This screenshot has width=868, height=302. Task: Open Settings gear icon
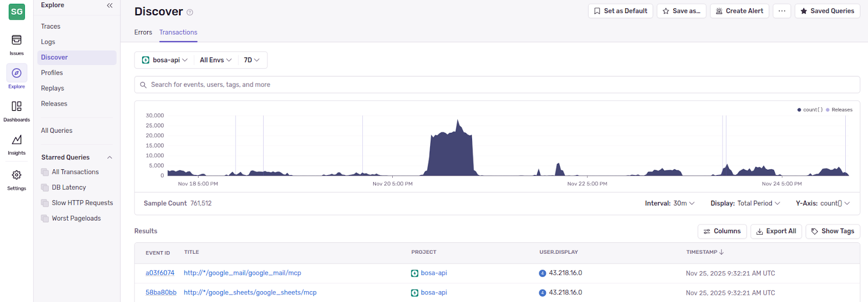16,179
